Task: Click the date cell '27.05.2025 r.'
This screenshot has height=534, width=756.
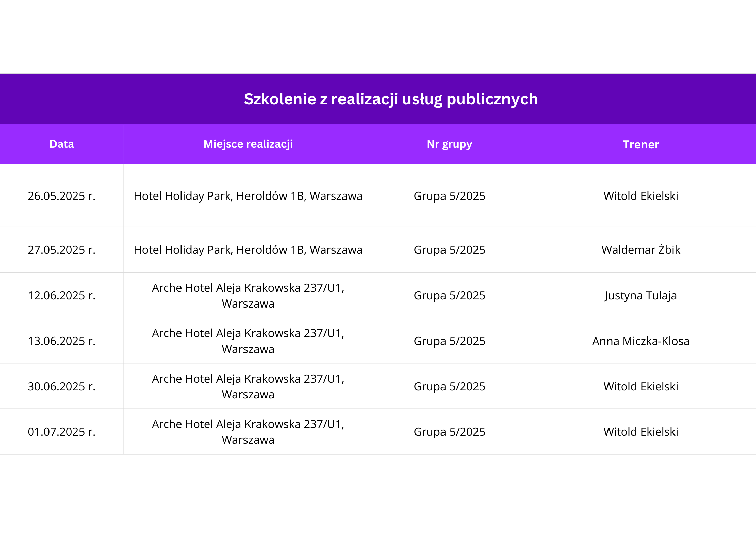Action: point(62,250)
